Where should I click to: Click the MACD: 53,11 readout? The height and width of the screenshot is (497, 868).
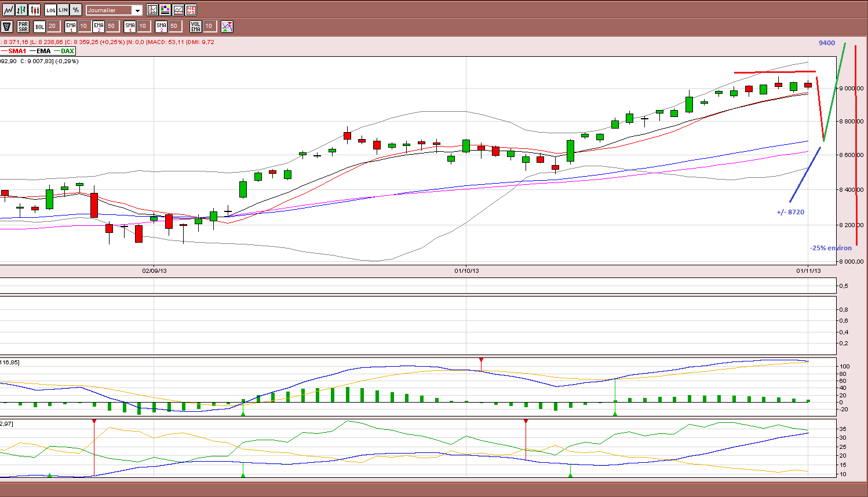166,42
